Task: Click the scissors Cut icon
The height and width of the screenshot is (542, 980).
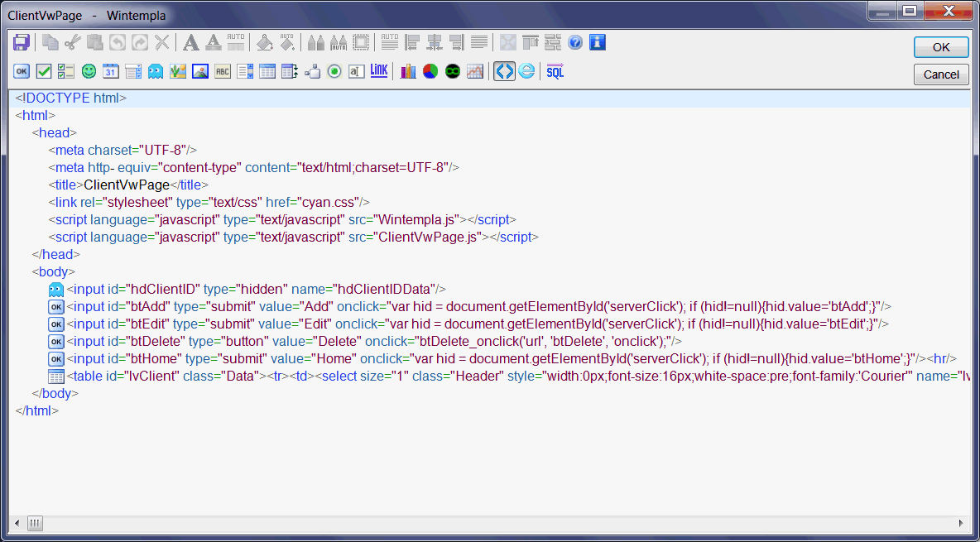Action: pos(73,42)
